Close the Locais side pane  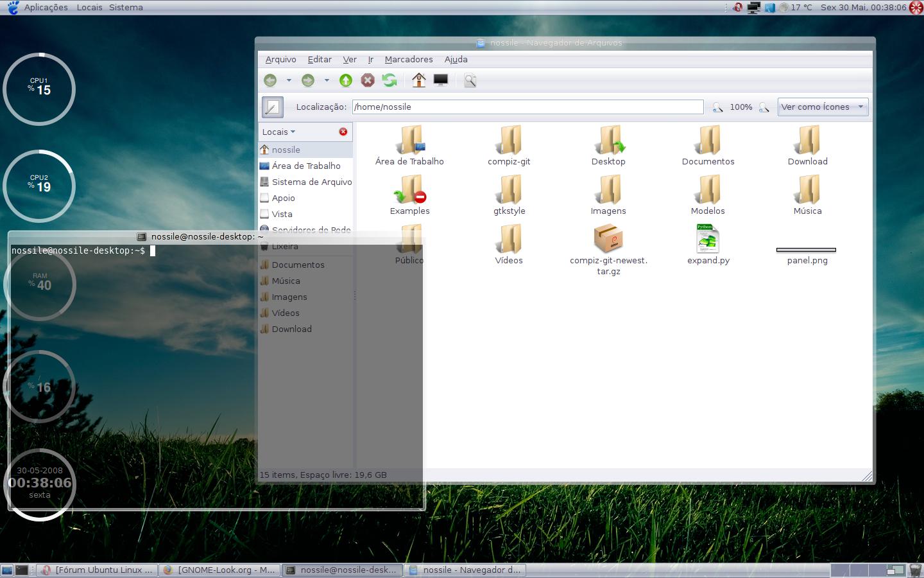(343, 132)
